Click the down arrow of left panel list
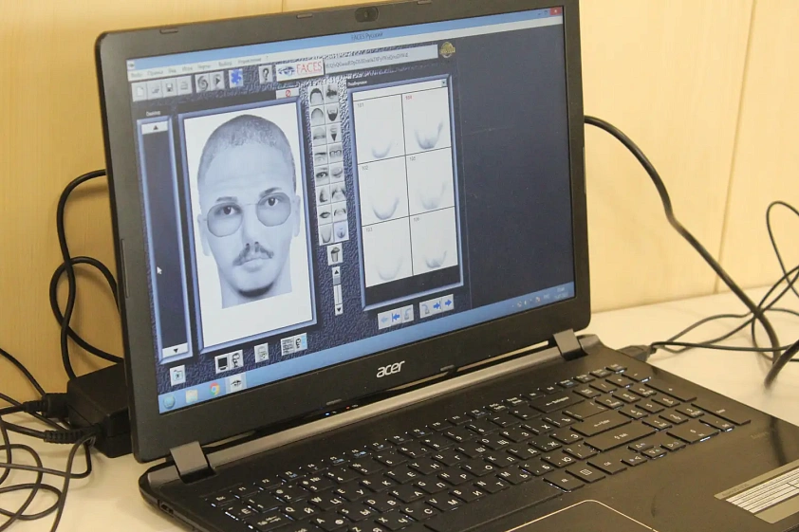The width and height of the screenshot is (799, 532). tap(176, 350)
